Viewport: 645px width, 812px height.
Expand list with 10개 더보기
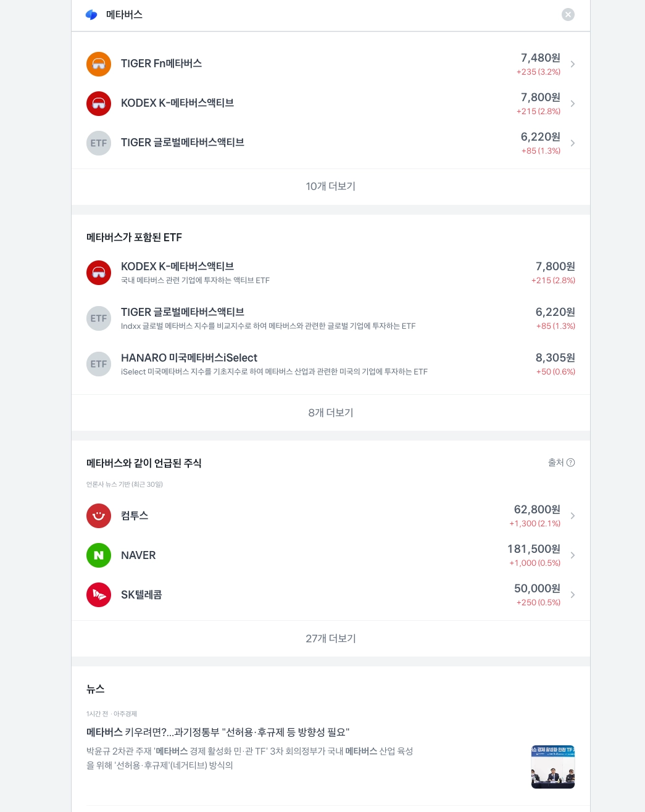point(331,186)
